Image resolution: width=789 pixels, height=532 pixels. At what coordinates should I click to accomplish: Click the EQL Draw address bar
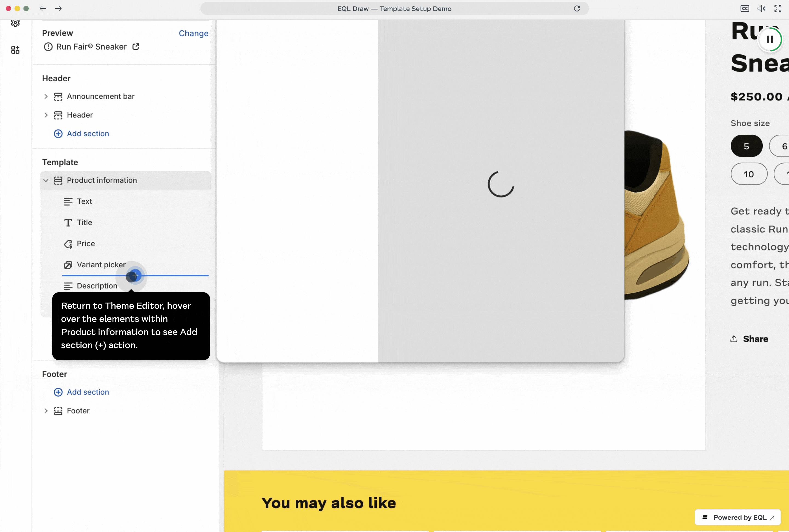pyautogui.click(x=394, y=8)
